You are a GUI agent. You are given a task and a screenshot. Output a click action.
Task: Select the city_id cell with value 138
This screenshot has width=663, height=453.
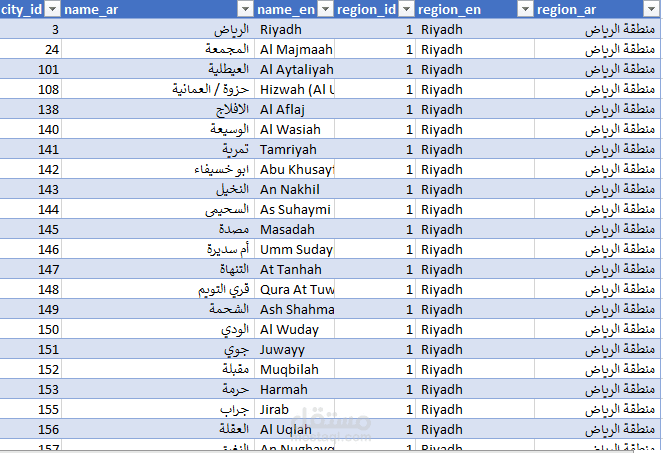[x=30, y=109]
